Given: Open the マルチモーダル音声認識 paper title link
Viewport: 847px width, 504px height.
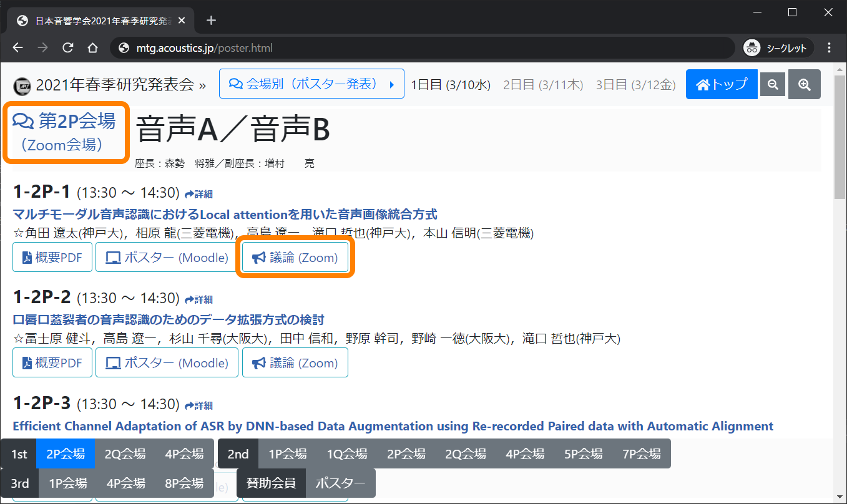Looking at the screenshot, I should point(225,215).
